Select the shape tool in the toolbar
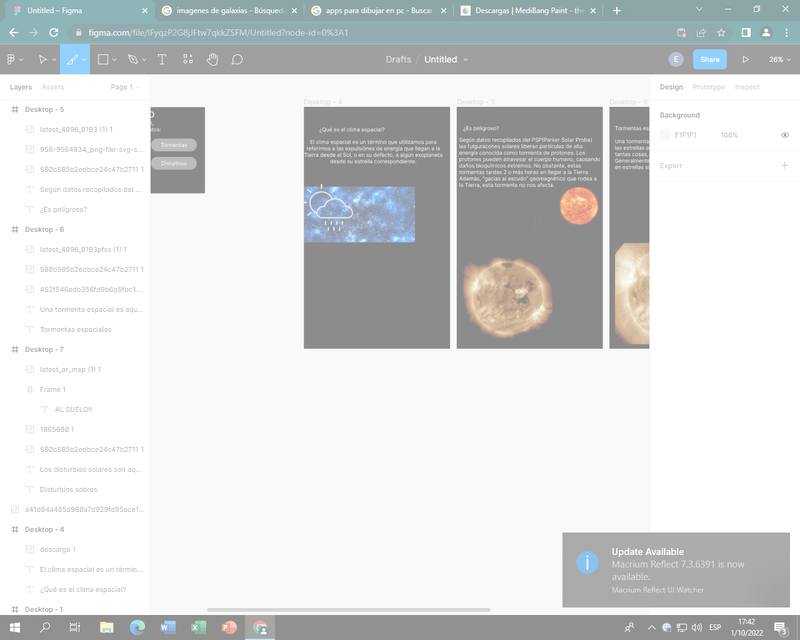This screenshot has width=800, height=640. pyautogui.click(x=104, y=59)
